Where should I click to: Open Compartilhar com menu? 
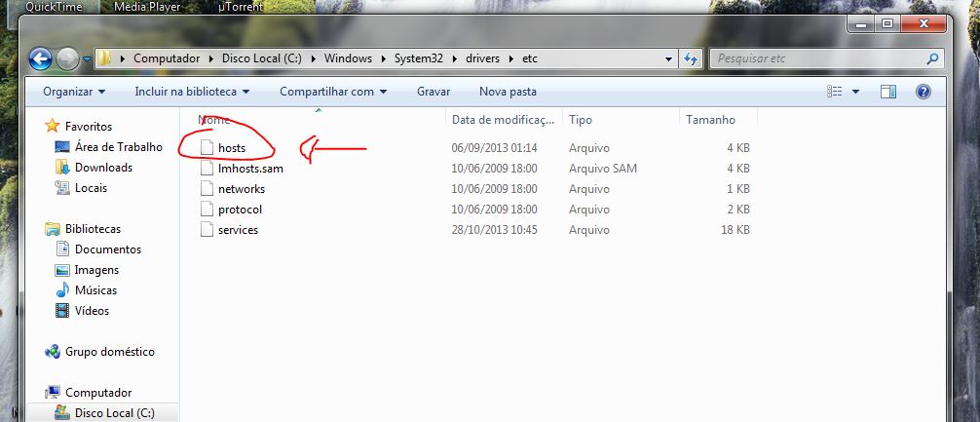click(333, 92)
